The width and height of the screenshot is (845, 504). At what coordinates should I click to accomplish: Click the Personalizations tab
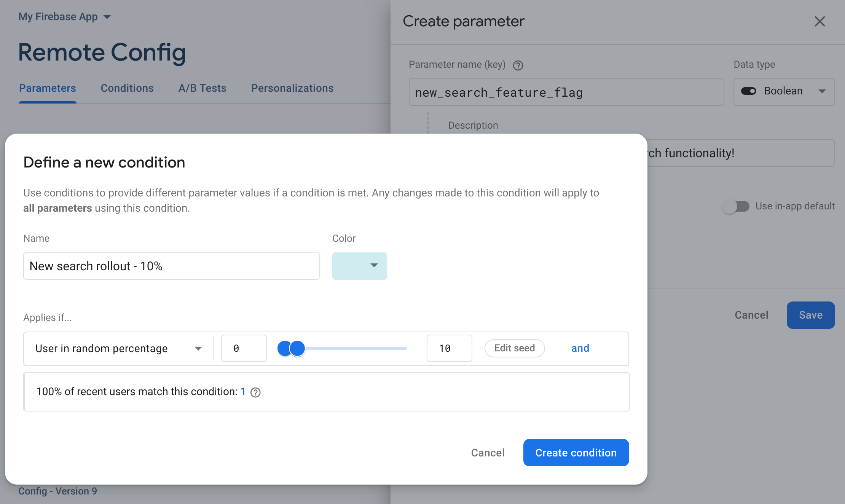(292, 88)
